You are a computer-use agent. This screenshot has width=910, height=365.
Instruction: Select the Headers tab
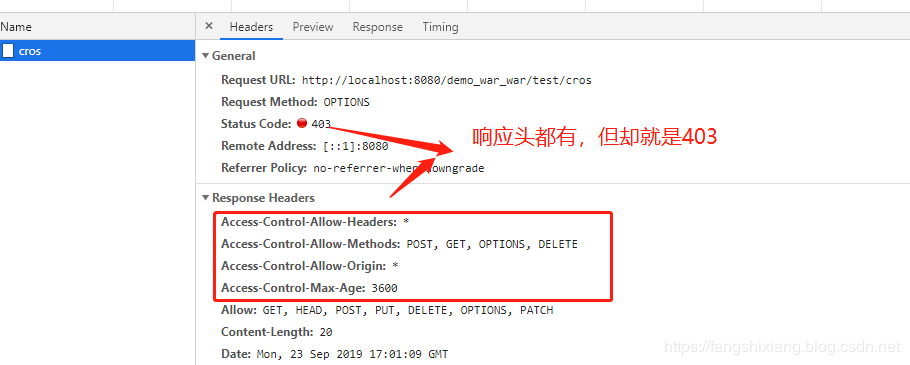tap(251, 27)
